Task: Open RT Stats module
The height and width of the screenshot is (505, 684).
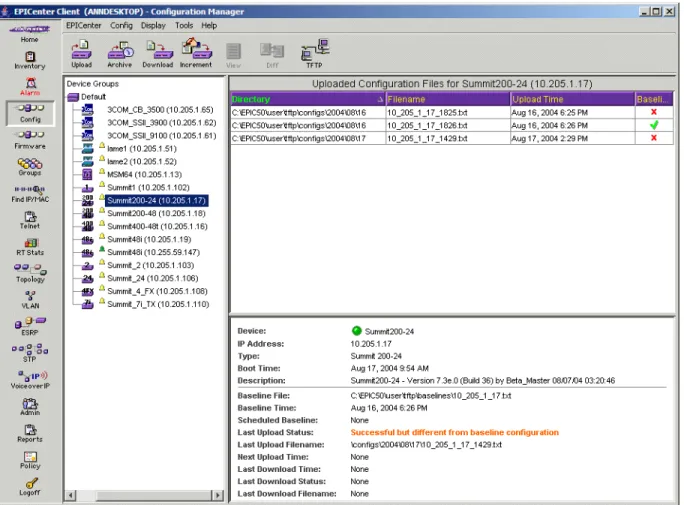Action: coord(30,247)
